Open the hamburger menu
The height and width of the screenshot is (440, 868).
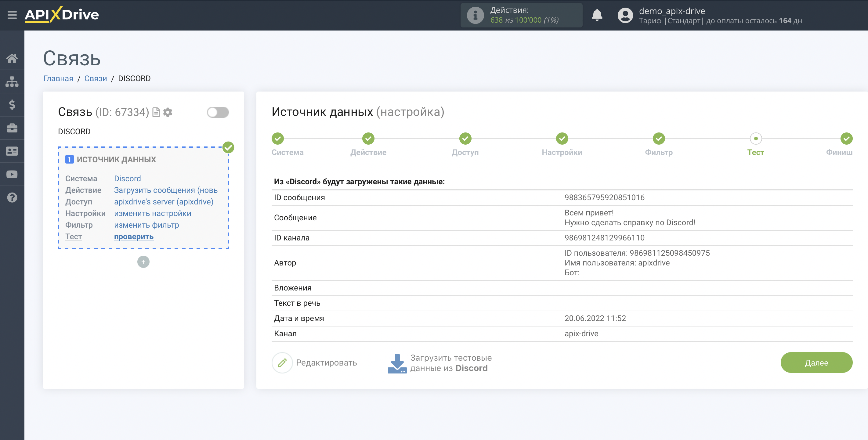pyautogui.click(x=12, y=15)
